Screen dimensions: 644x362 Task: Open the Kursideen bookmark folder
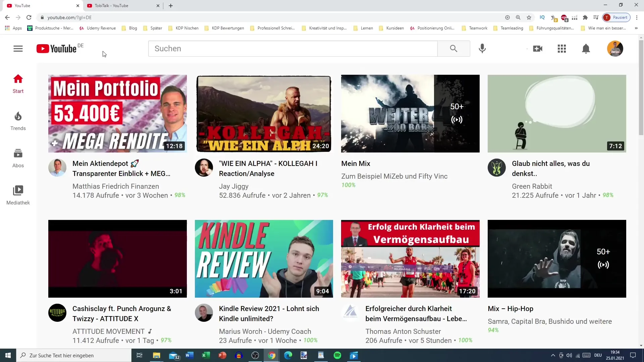(x=391, y=28)
